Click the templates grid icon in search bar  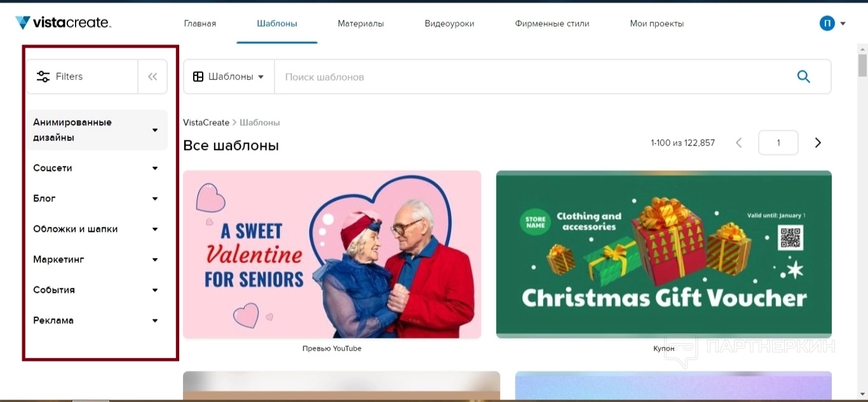(198, 77)
